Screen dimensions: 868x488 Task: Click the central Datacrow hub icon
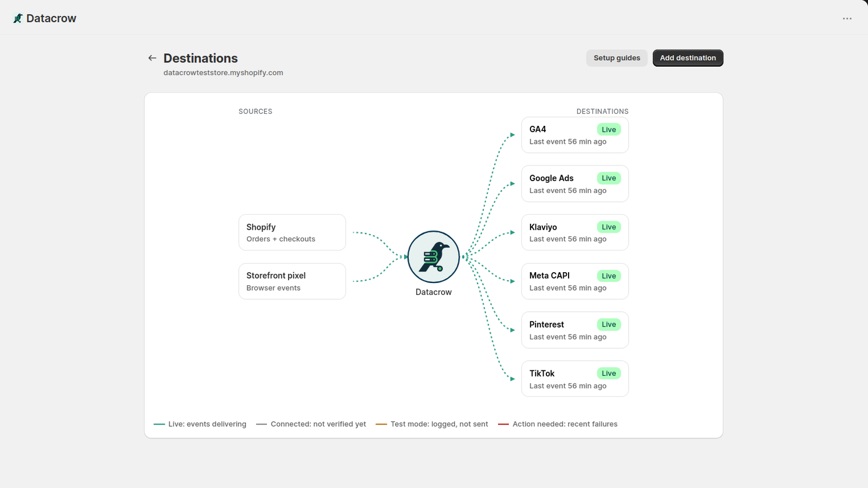click(433, 257)
